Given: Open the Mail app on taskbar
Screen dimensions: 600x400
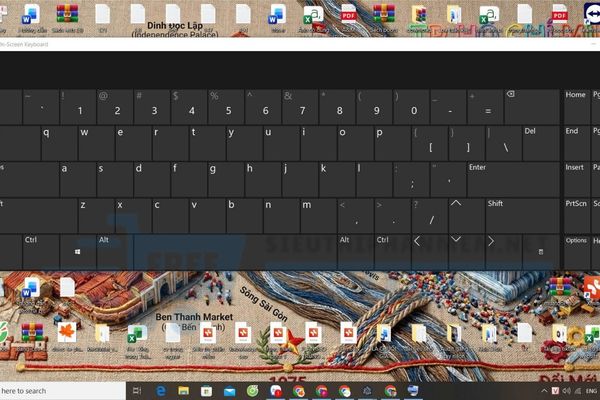Looking at the screenshot, I should point(228,391).
